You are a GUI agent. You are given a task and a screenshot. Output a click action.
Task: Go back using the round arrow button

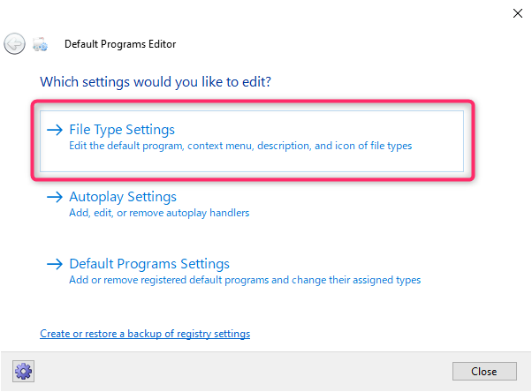point(14,44)
